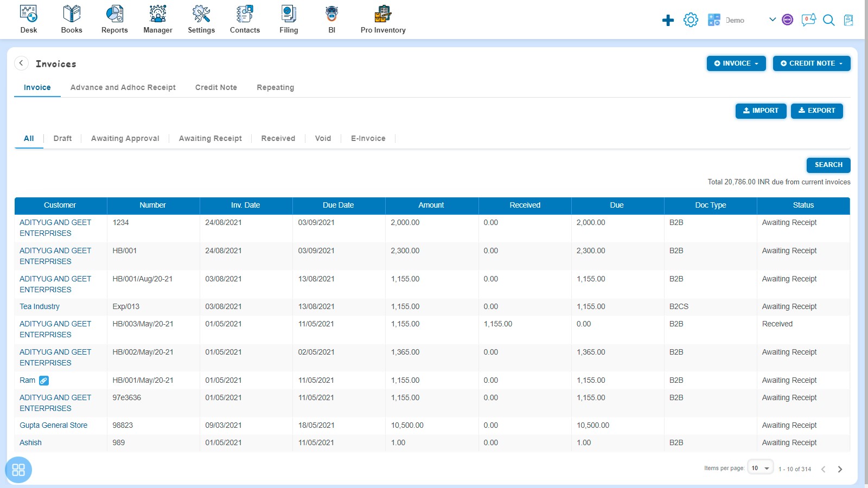Click the EXPORT button
The image size is (868, 488).
816,111
